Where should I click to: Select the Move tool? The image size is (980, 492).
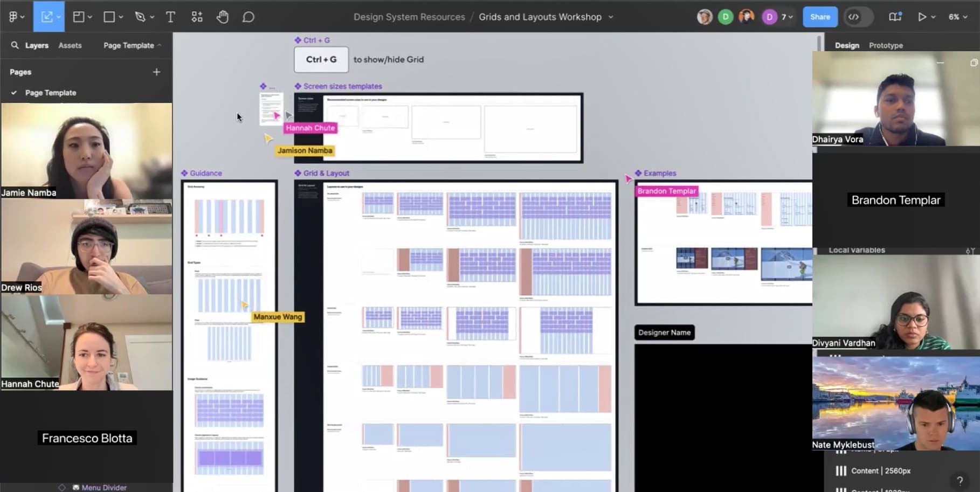pos(47,17)
